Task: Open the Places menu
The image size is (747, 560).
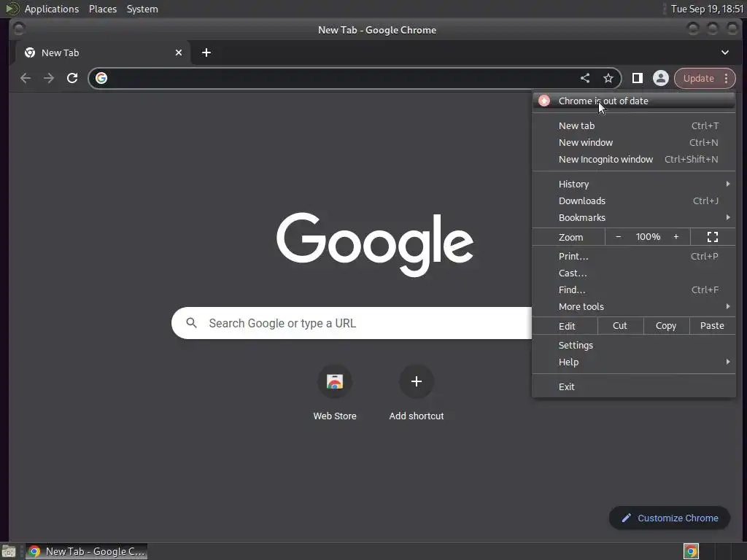Action: pos(103,9)
